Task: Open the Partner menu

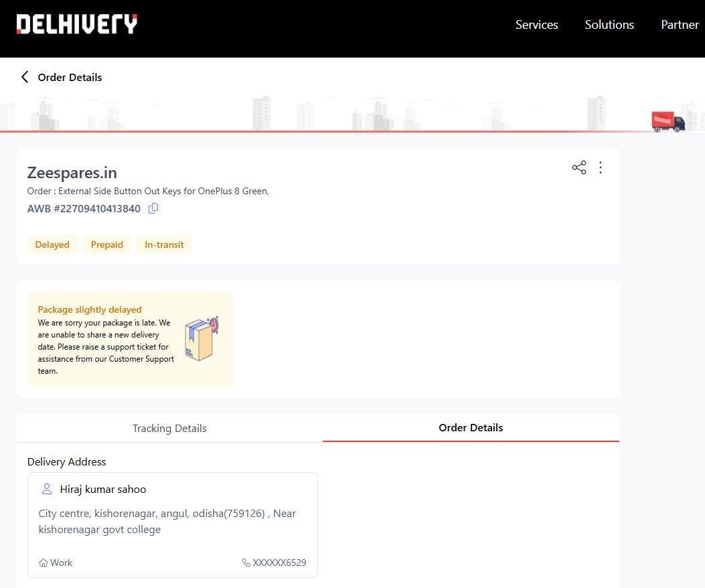Action: [680, 24]
